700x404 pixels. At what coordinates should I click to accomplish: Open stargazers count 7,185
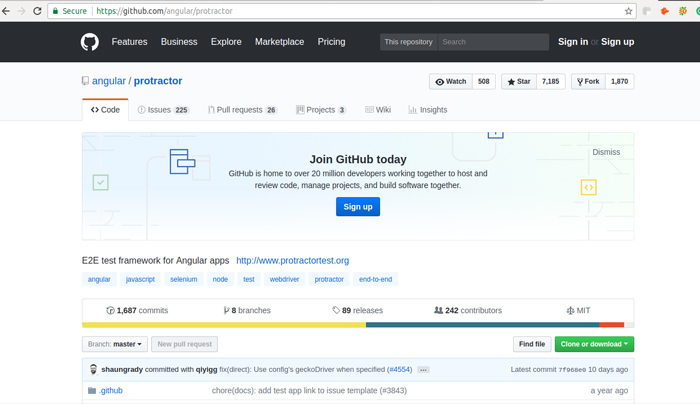(x=550, y=82)
